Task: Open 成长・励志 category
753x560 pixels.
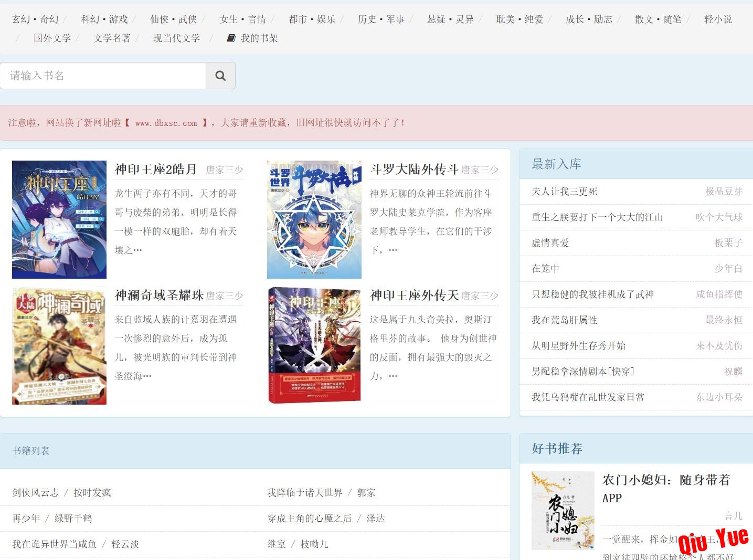Action: (589, 19)
